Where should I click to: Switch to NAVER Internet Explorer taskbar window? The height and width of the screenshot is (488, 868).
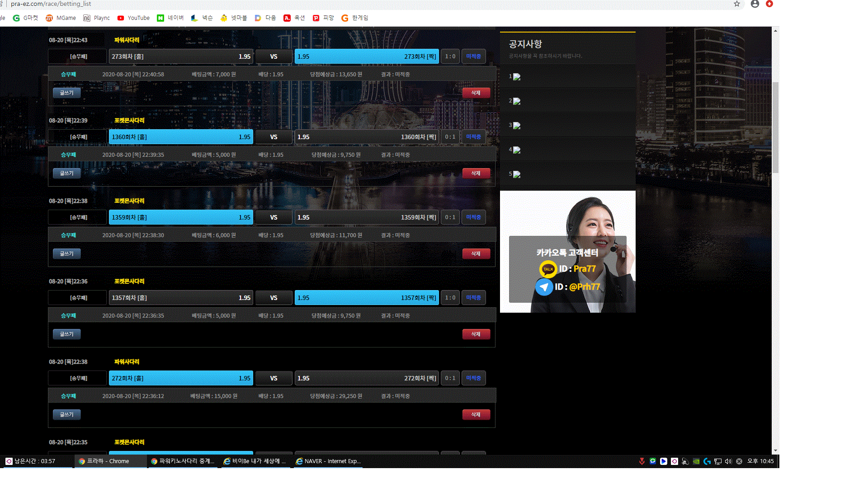coord(328,461)
